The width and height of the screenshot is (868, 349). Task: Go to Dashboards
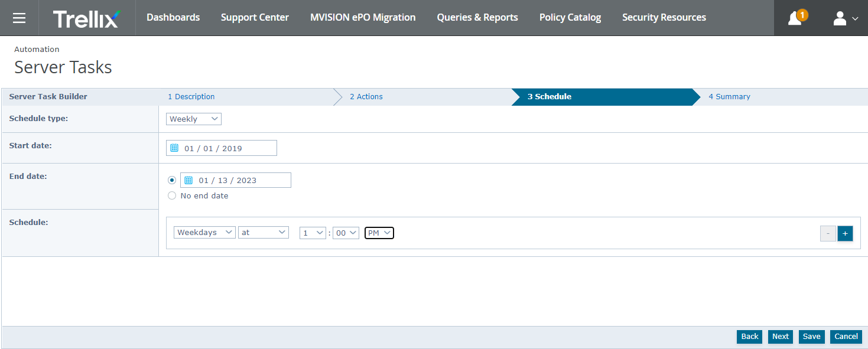[x=173, y=18]
